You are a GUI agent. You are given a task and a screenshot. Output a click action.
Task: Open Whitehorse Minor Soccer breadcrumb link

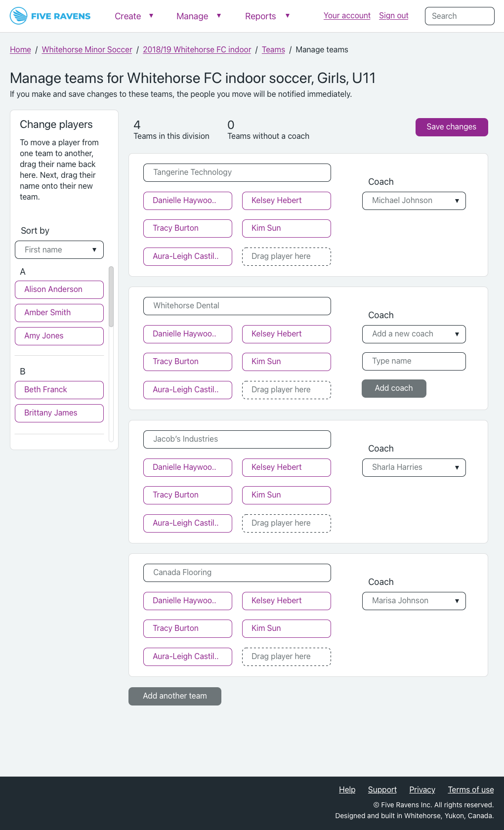(x=87, y=50)
